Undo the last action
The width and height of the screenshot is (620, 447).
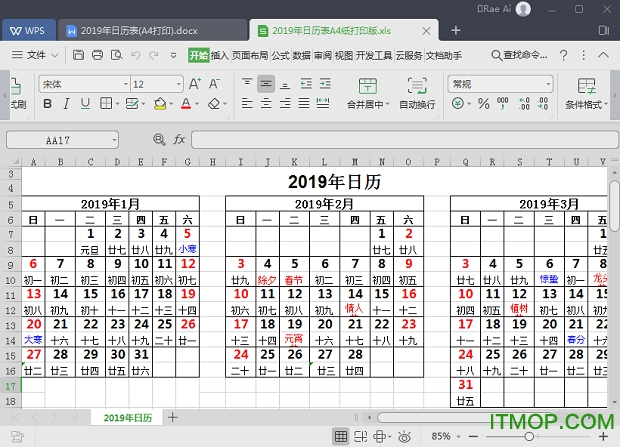[135, 55]
